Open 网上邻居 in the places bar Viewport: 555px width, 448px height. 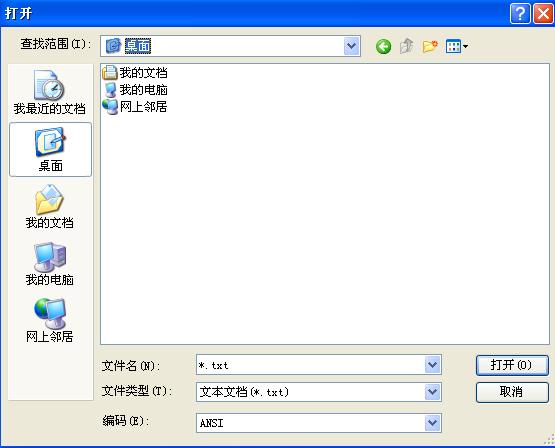click(x=50, y=321)
